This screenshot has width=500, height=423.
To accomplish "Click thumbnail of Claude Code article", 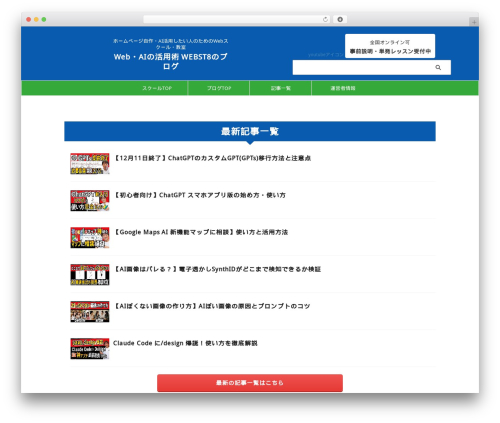I will point(90,349).
